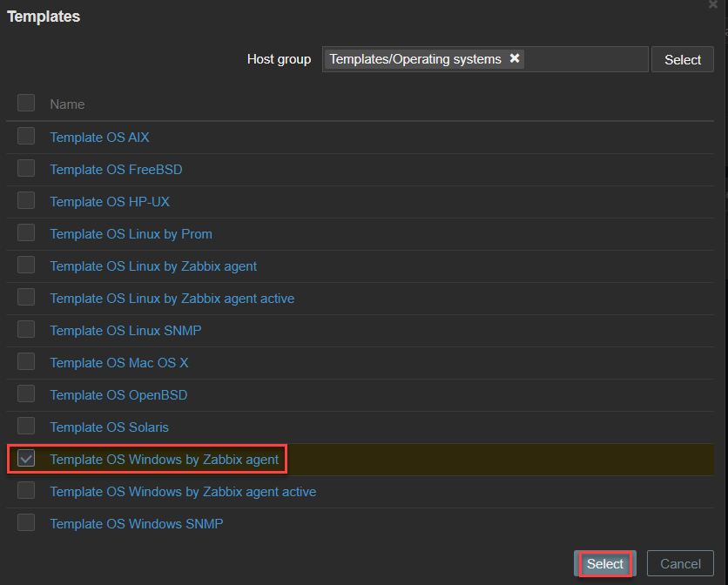This screenshot has height=585, width=728.
Task: Check the Template OS Linux by Prom checkbox
Action: (x=25, y=232)
